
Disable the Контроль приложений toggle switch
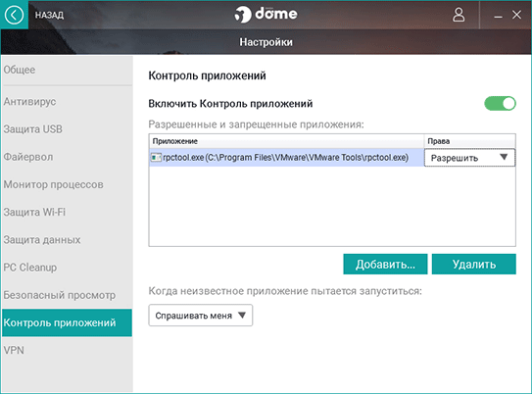click(500, 104)
